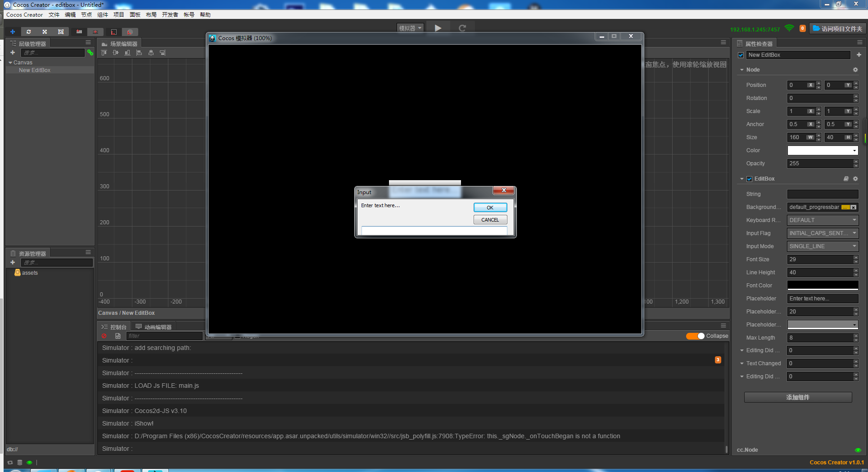Click the green link icon in hierarchy
The width and height of the screenshot is (868, 472).
coord(90,53)
